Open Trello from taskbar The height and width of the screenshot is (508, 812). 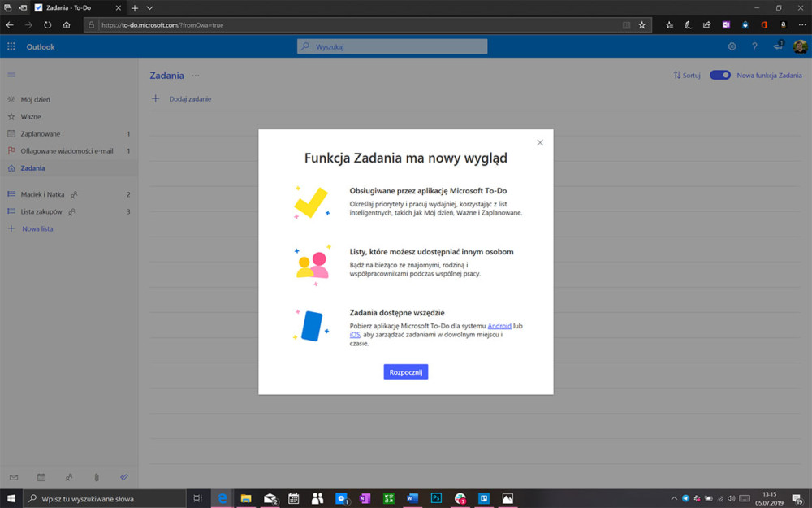(484, 499)
